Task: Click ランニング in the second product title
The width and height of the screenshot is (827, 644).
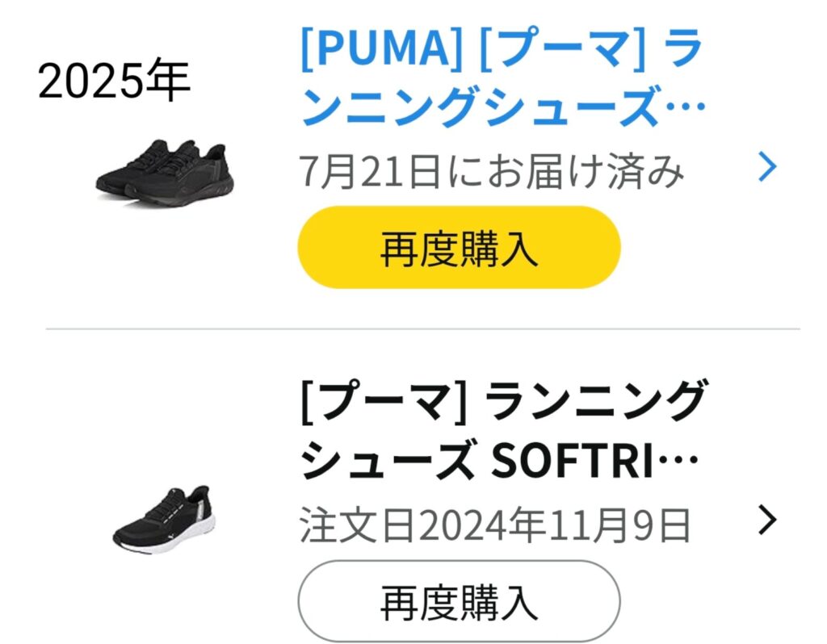Action: [596, 402]
